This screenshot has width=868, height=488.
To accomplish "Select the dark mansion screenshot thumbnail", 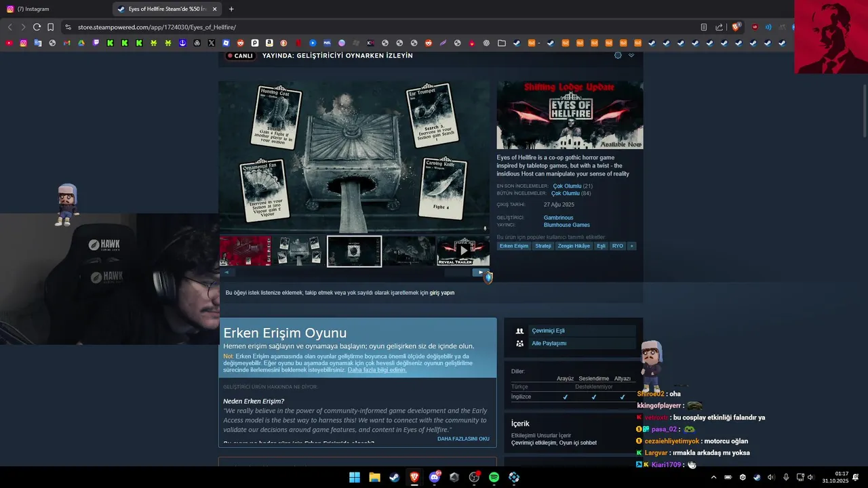I will pos(409,251).
